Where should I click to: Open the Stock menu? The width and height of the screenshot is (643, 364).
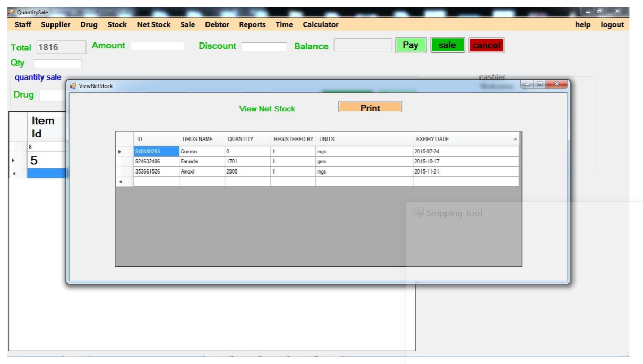[117, 24]
